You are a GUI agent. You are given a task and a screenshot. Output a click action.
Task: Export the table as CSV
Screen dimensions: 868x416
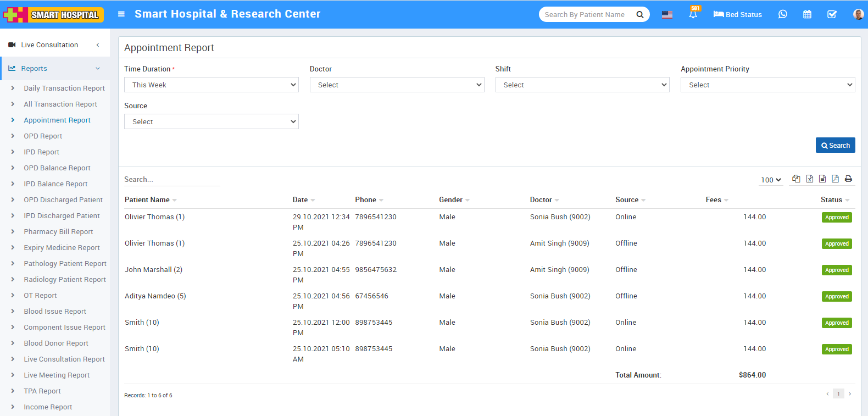822,179
